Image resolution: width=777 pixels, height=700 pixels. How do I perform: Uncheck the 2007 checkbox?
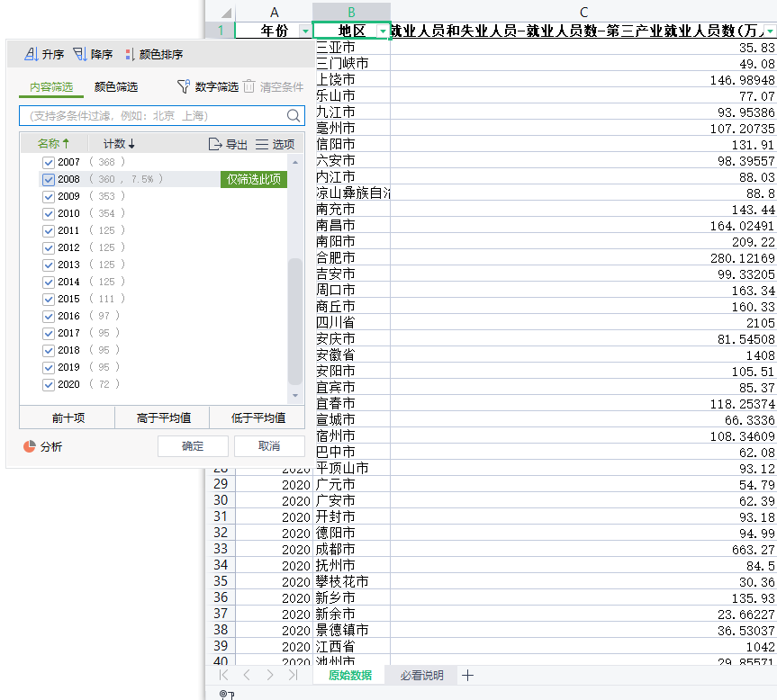click(48, 162)
